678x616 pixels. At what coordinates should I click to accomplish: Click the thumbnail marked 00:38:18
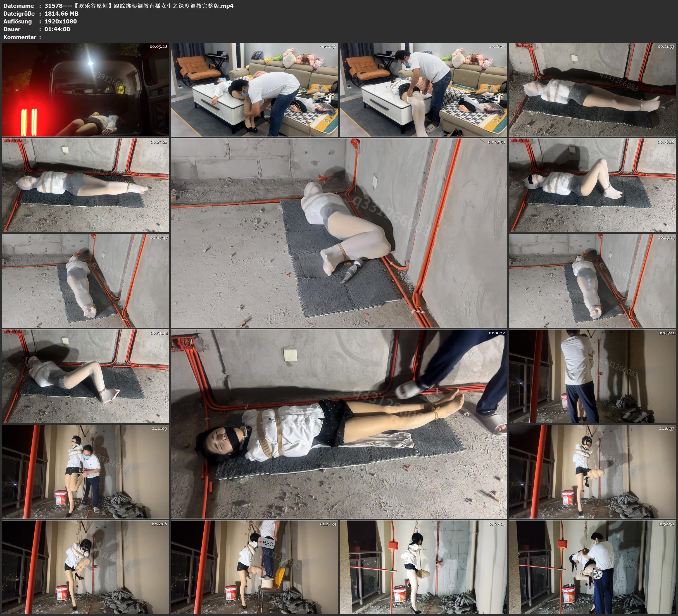pos(593,185)
